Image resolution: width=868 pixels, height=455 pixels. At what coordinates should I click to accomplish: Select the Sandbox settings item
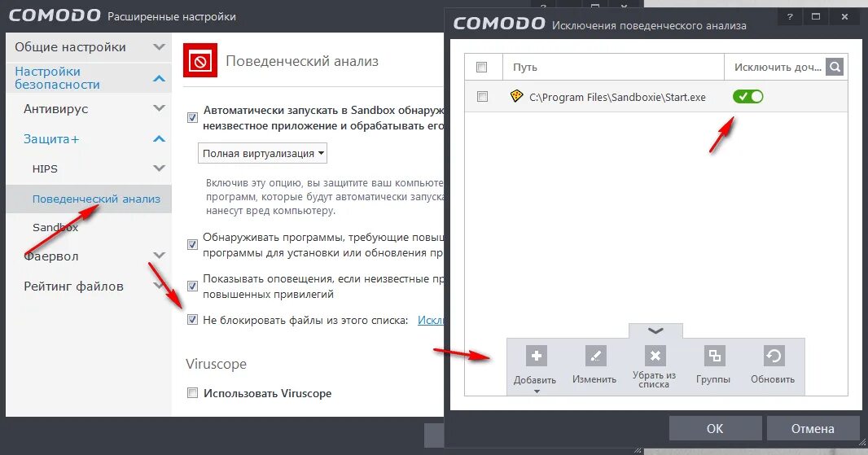[x=55, y=228]
